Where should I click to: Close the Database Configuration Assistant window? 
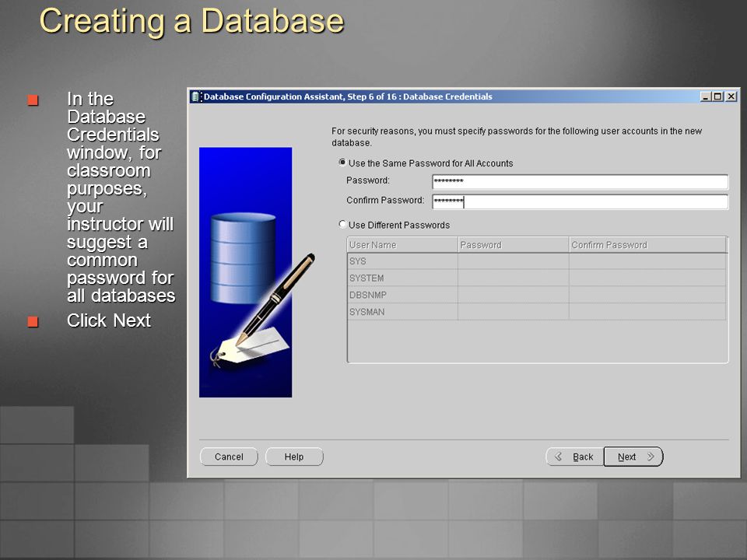click(731, 96)
